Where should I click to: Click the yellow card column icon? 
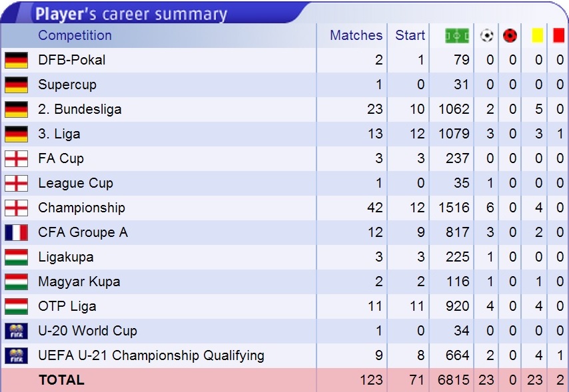(x=537, y=35)
